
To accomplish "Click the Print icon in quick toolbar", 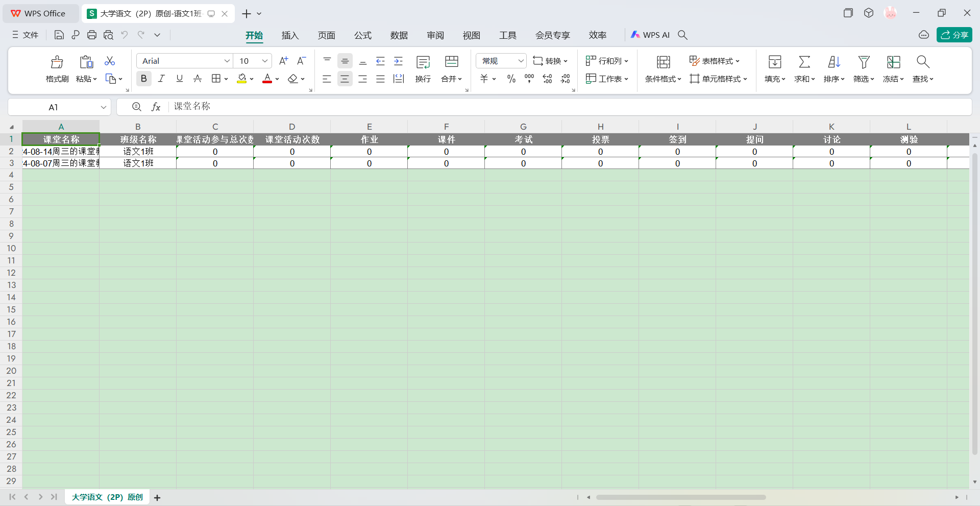I will 92,35.
